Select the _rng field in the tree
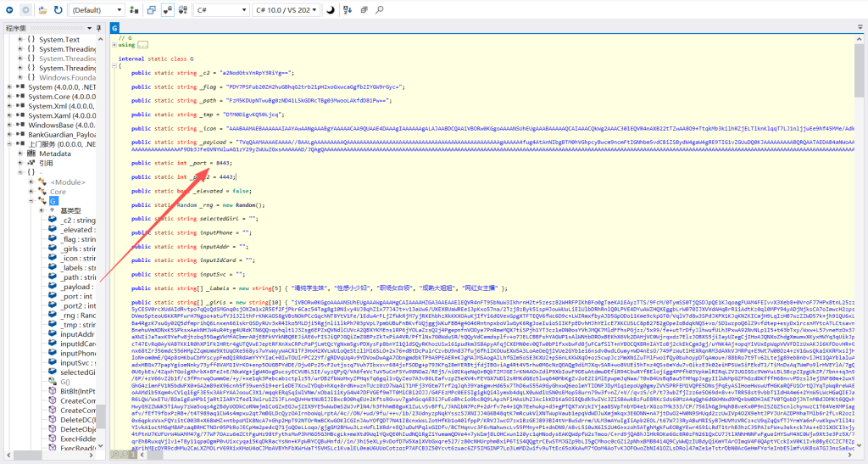The width and height of the screenshot is (868, 464). click(78, 315)
